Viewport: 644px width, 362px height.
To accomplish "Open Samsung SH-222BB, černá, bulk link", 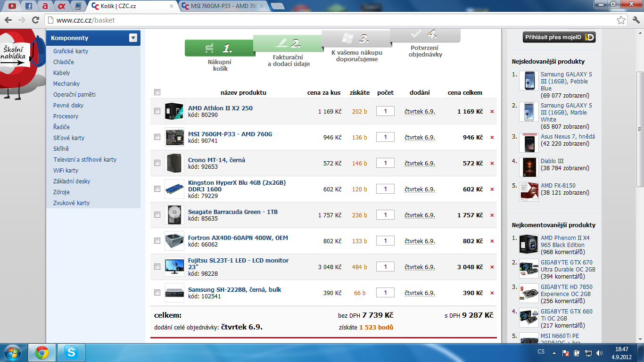I will [234, 289].
